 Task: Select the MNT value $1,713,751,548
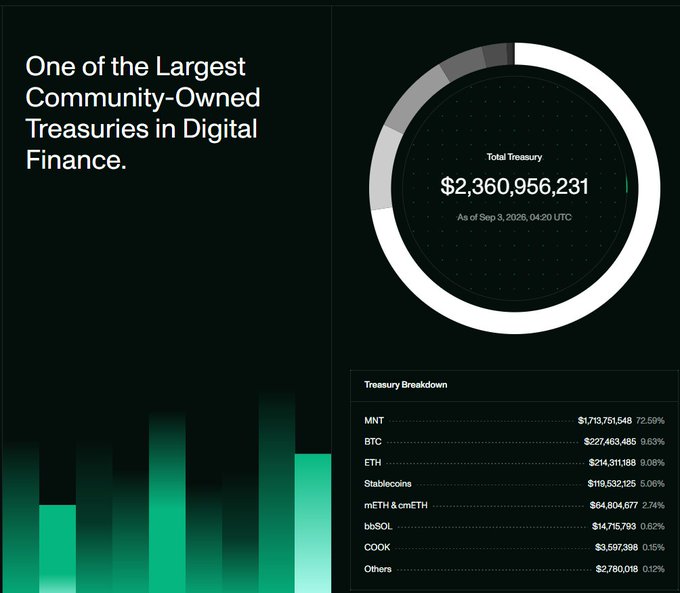click(x=605, y=420)
